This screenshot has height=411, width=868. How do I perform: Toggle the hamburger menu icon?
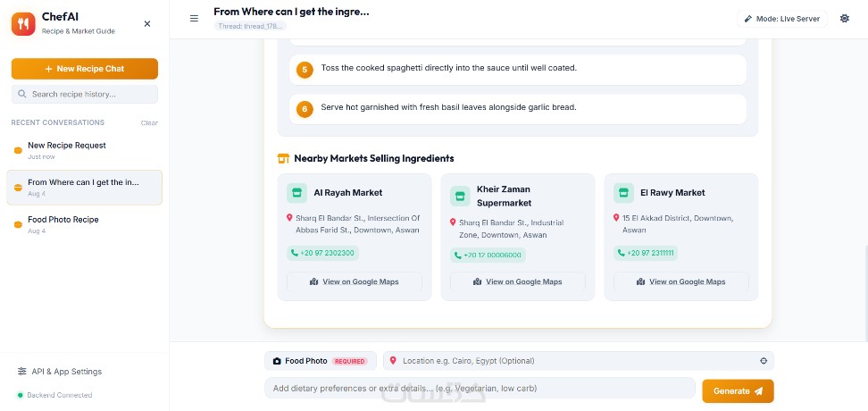(194, 19)
